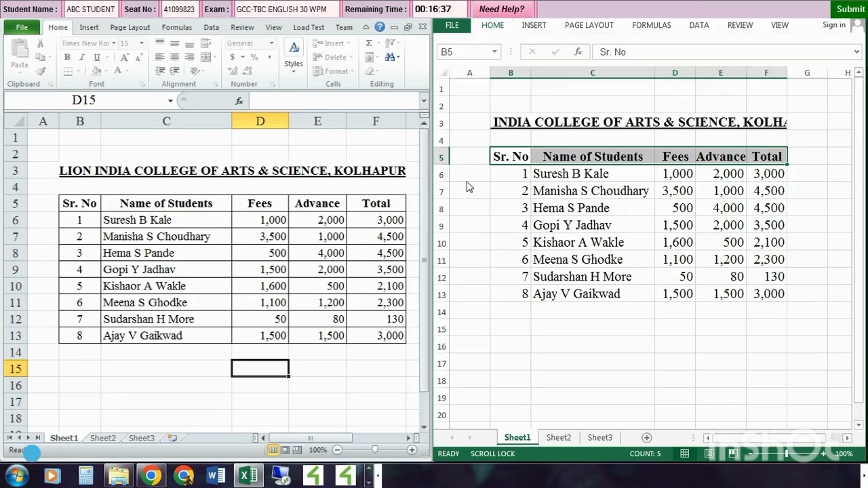Click the left zoom slider handle

coord(374,450)
